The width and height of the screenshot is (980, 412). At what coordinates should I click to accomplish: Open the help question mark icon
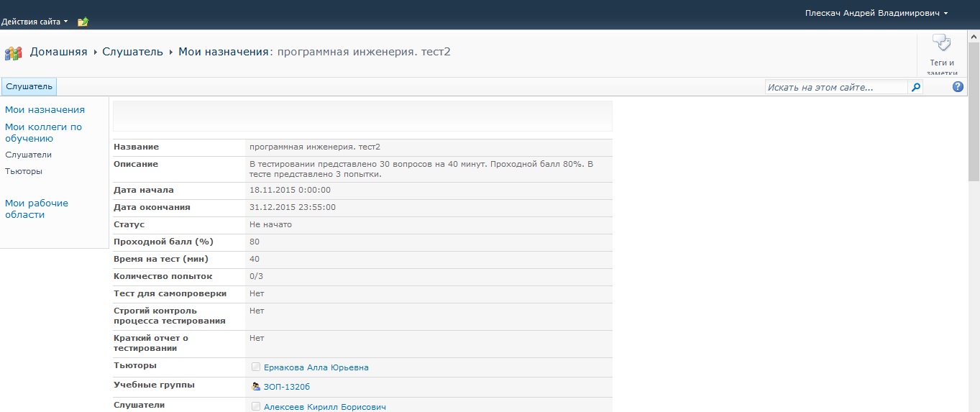click(958, 87)
